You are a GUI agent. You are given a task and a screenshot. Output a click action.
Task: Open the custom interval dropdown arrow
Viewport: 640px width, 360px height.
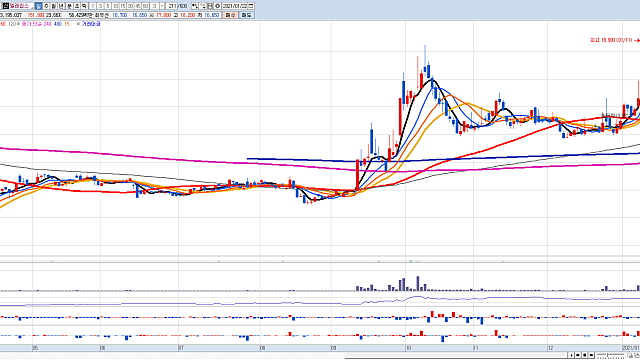(162, 6)
